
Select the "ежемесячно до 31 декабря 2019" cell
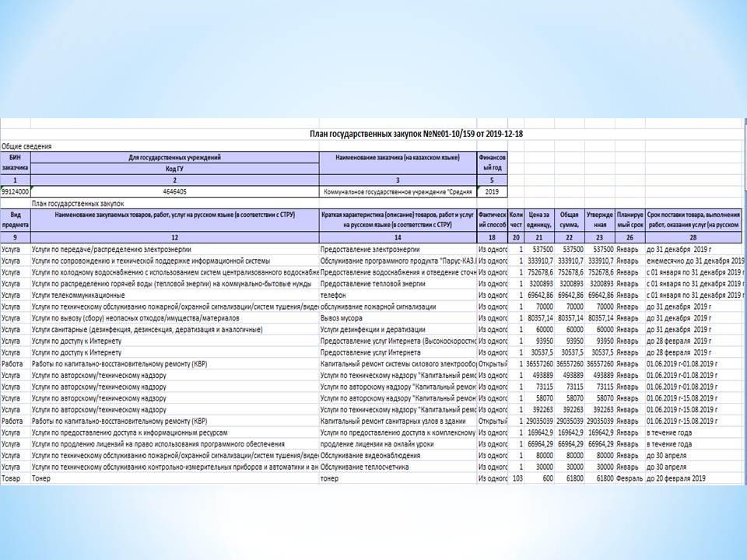pyautogui.click(x=695, y=261)
